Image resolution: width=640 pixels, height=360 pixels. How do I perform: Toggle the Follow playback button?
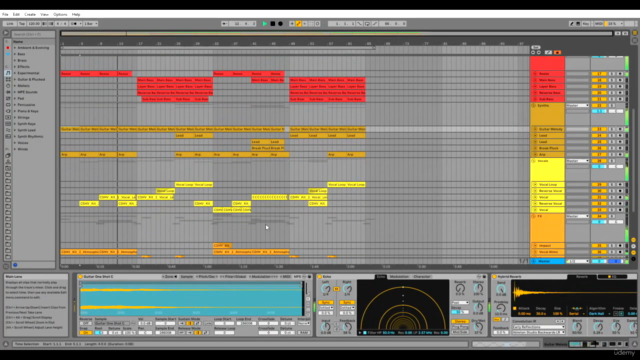point(224,24)
